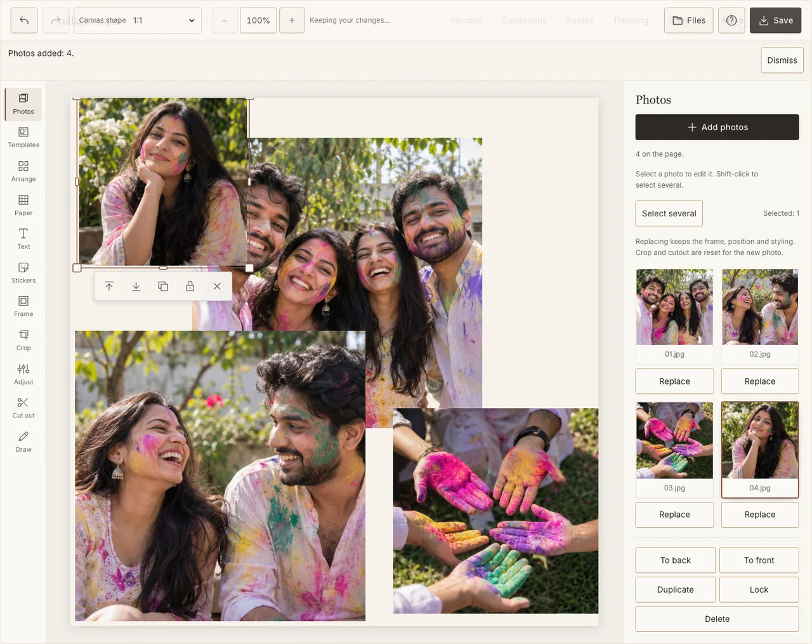The height and width of the screenshot is (644, 812).
Task: Click the Duplicate button in panel
Action: [676, 589]
